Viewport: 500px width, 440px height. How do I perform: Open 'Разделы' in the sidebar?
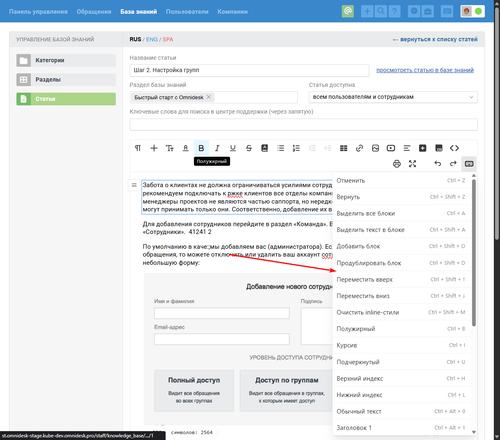click(x=66, y=80)
